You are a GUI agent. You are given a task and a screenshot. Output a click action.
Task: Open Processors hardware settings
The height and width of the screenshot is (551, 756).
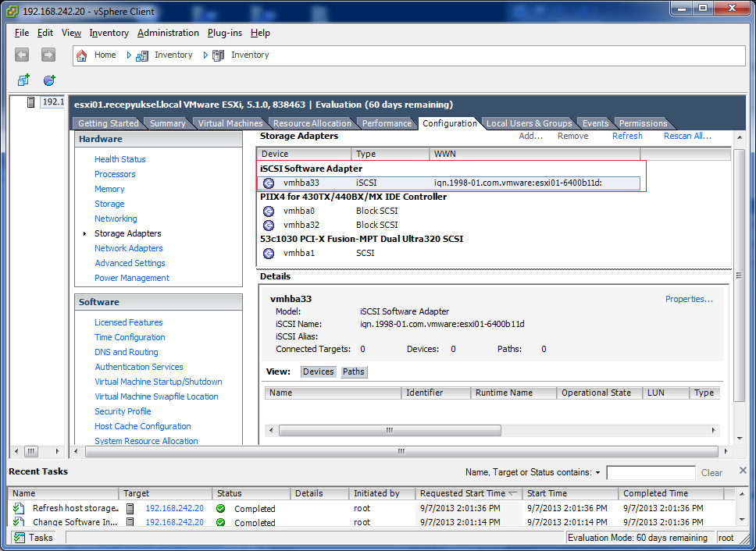pos(115,174)
